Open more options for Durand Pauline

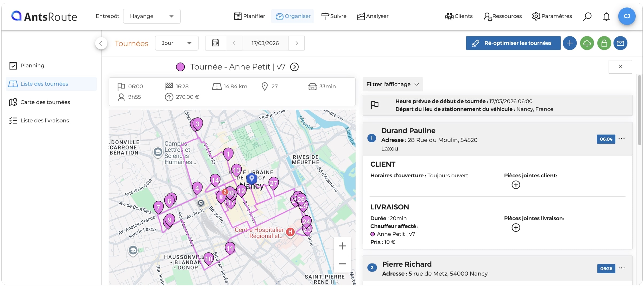click(x=622, y=139)
